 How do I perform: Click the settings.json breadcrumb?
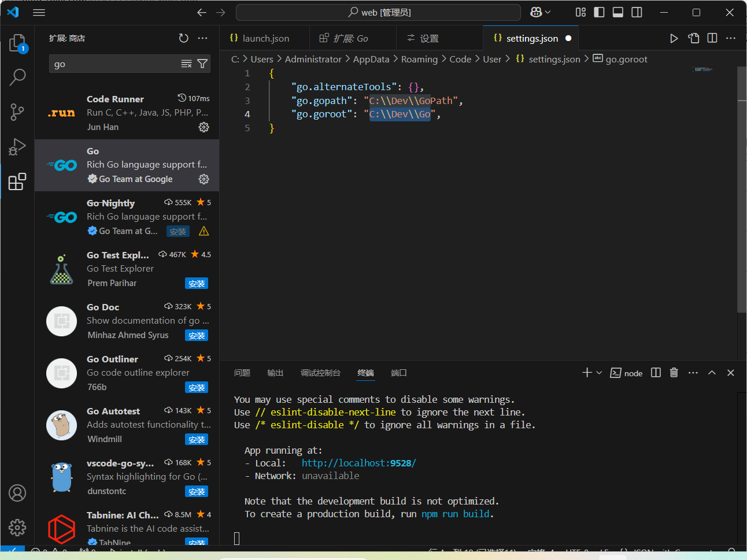[548, 59]
